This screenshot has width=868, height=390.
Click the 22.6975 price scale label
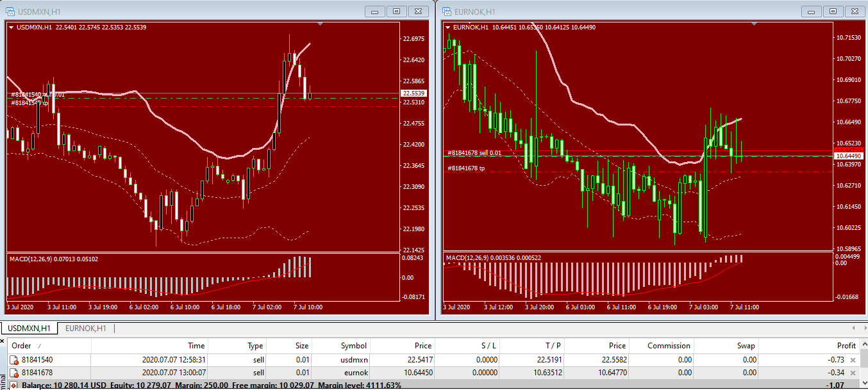click(x=414, y=38)
